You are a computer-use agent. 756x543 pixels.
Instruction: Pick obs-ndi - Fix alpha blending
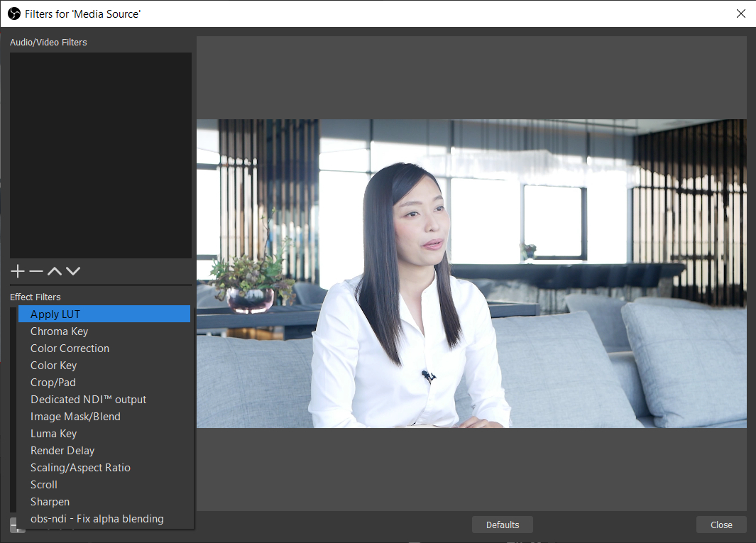click(97, 518)
